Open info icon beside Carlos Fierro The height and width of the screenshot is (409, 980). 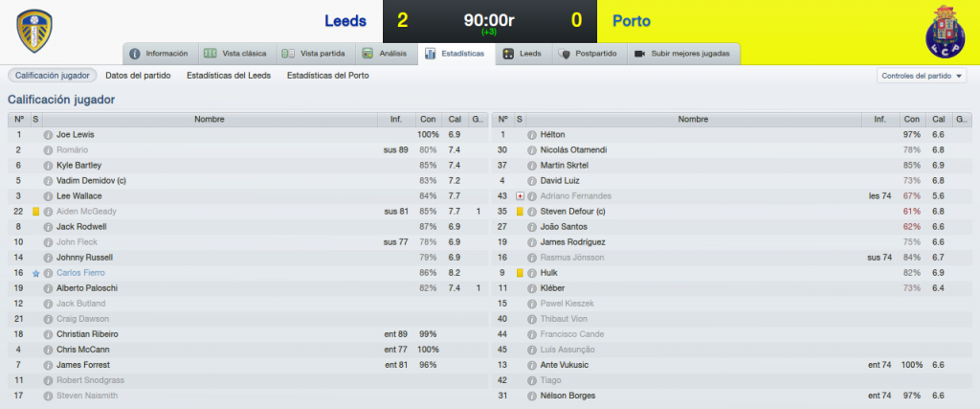(x=48, y=273)
